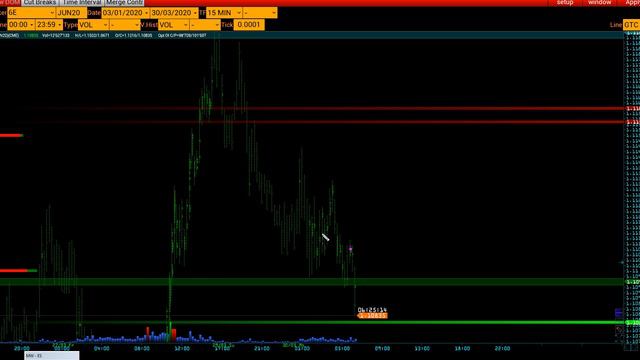Click the GTC line button

631,25
